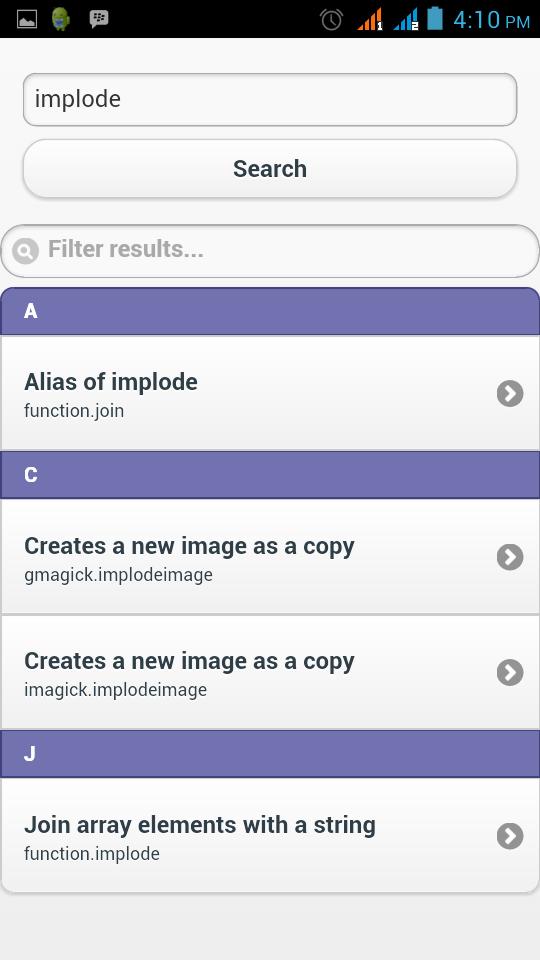Tap the battery icon in the status bar
The width and height of the screenshot is (540, 960).
435,18
